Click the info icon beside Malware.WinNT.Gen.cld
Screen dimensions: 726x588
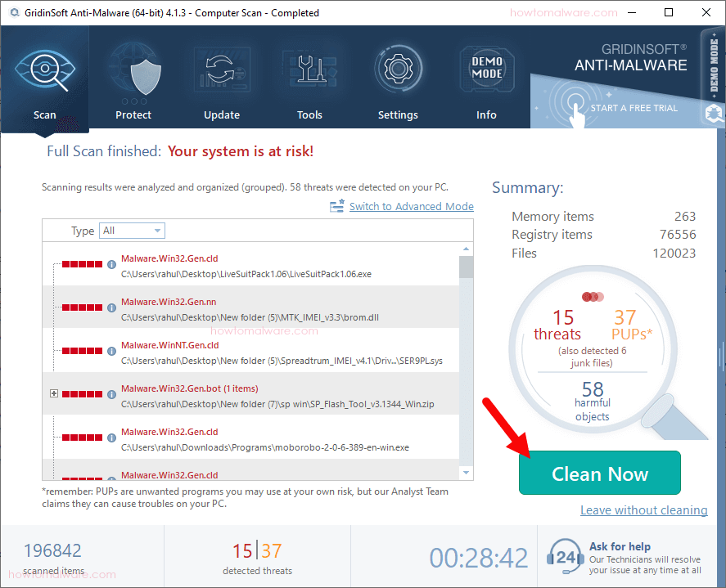tap(111, 352)
